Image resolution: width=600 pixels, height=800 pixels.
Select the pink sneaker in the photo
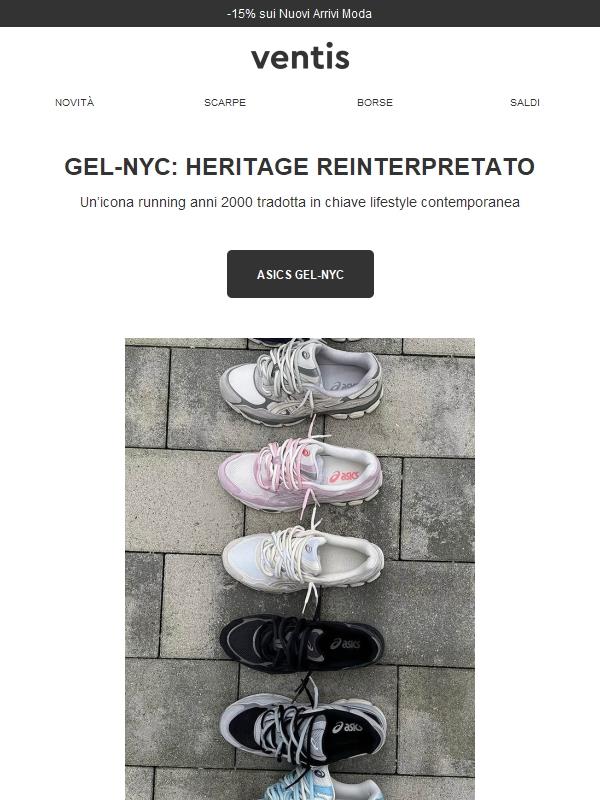[300, 474]
